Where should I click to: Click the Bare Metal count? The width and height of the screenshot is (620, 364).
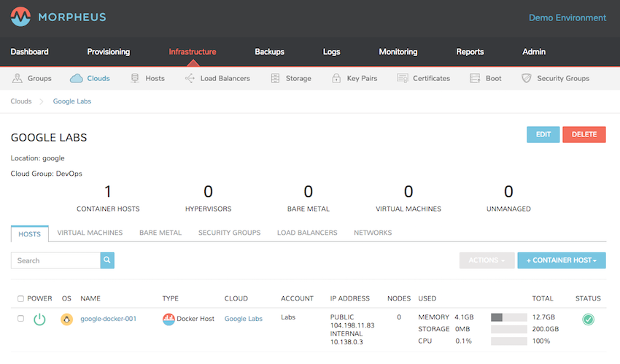(x=309, y=192)
